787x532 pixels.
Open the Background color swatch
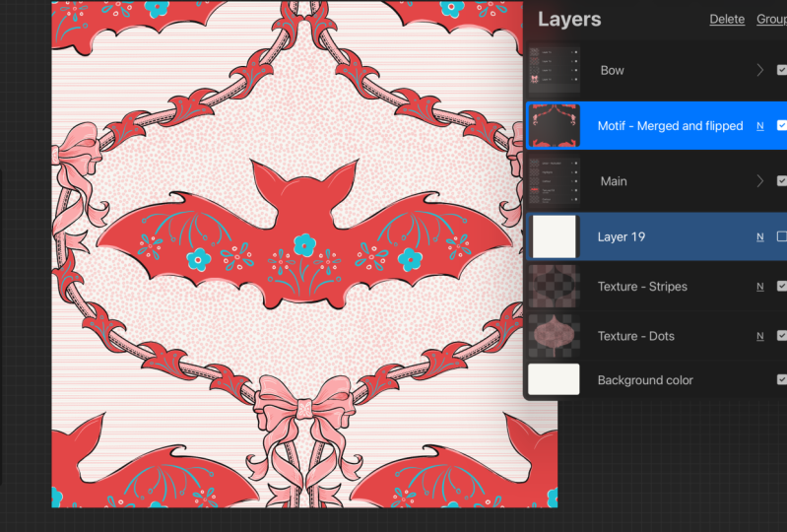[x=555, y=379]
